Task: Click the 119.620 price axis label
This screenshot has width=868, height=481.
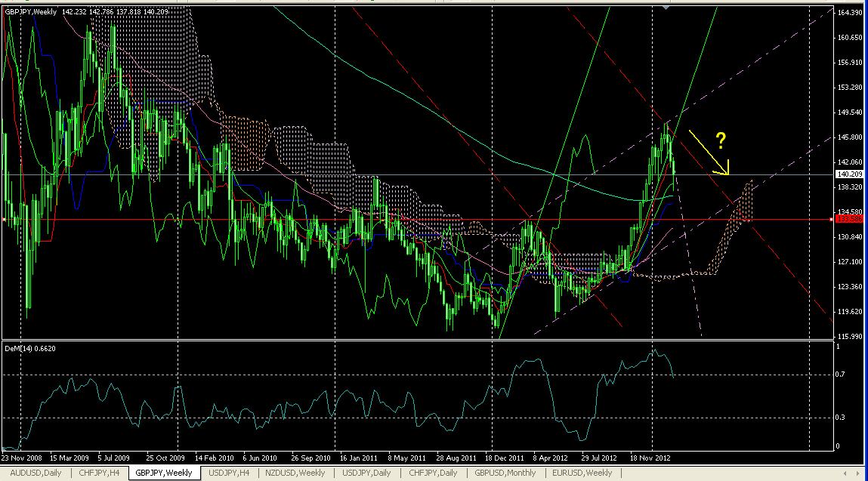Action: pyautogui.click(x=850, y=312)
